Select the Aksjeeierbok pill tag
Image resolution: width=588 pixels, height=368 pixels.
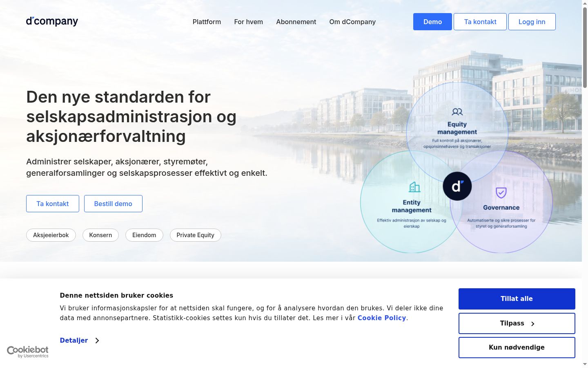pos(51,235)
